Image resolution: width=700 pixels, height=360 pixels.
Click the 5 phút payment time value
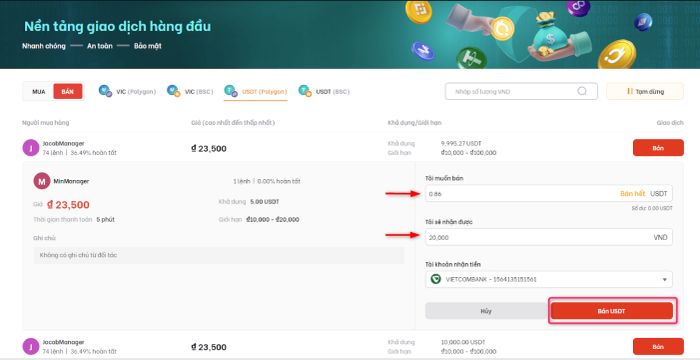click(x=105, y=219)
